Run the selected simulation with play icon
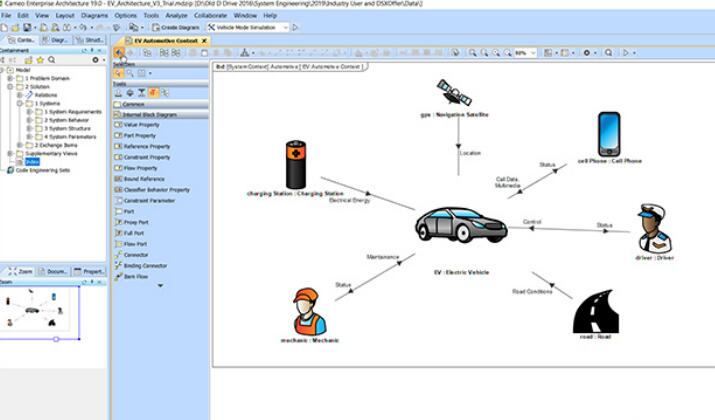 click(294, 27)
